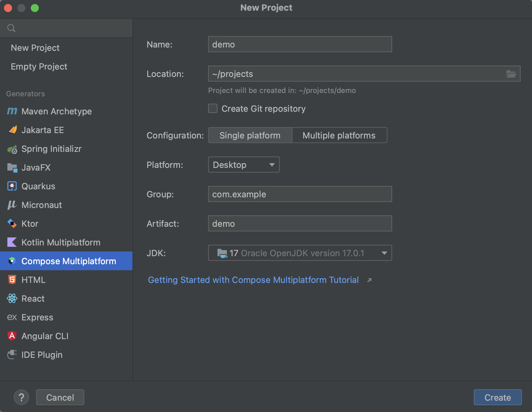Image resolution: width=532 pixels, height=412 pixels.
Task: Select New Project in the sidebar
Action: (66, 48)
